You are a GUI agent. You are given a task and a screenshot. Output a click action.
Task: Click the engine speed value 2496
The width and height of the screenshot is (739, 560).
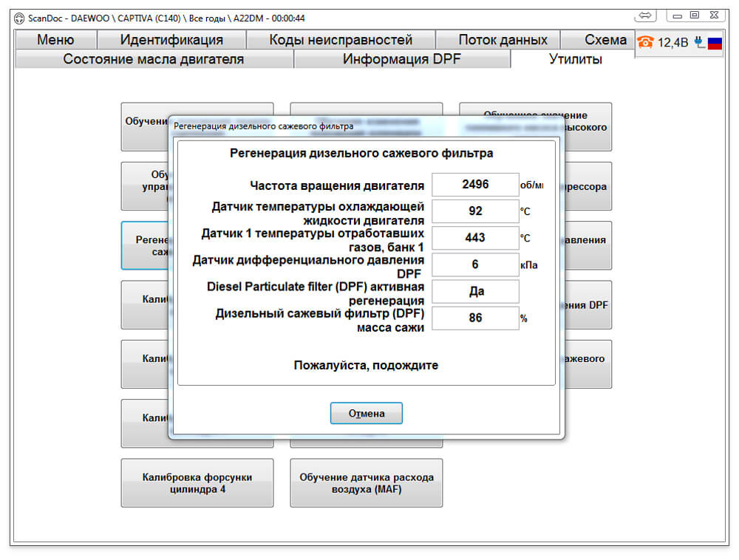tap(475, 184)
